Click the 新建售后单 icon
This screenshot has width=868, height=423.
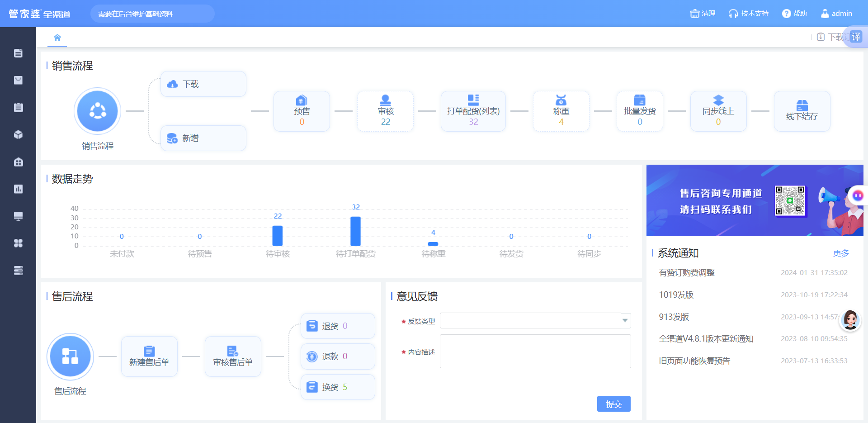[149, 351]
